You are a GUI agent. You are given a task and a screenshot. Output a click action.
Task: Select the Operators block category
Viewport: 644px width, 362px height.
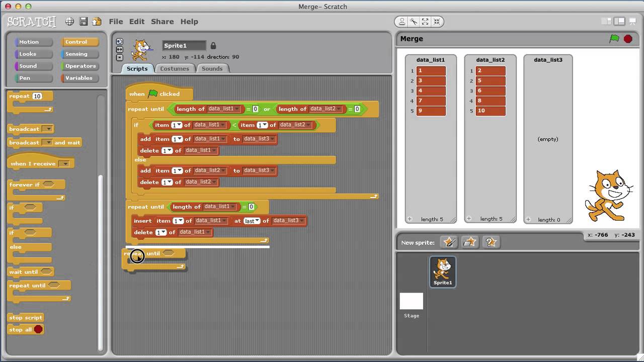click(x=79, y=66)
